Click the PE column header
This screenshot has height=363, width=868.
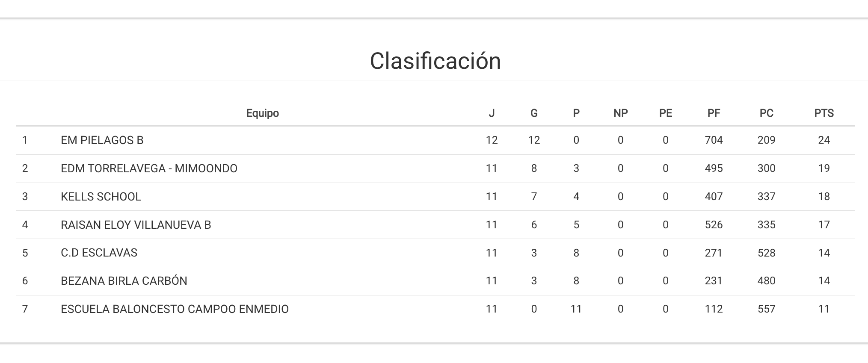(x=665, y=113)
